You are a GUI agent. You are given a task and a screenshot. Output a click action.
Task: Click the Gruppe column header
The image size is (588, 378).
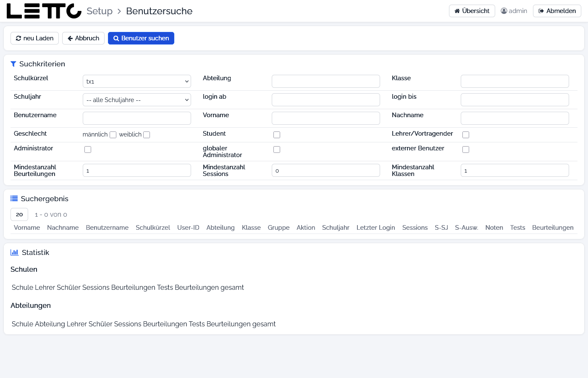(279, 228)
